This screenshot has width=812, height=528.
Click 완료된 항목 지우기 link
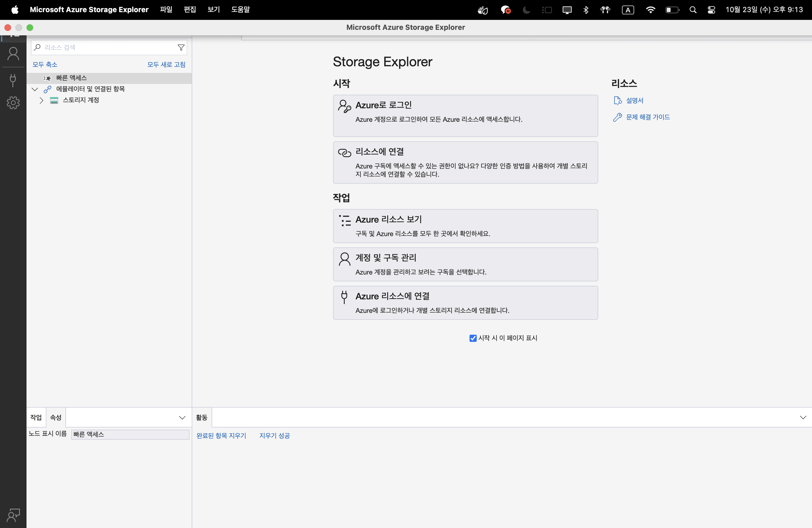coord(221,436)
